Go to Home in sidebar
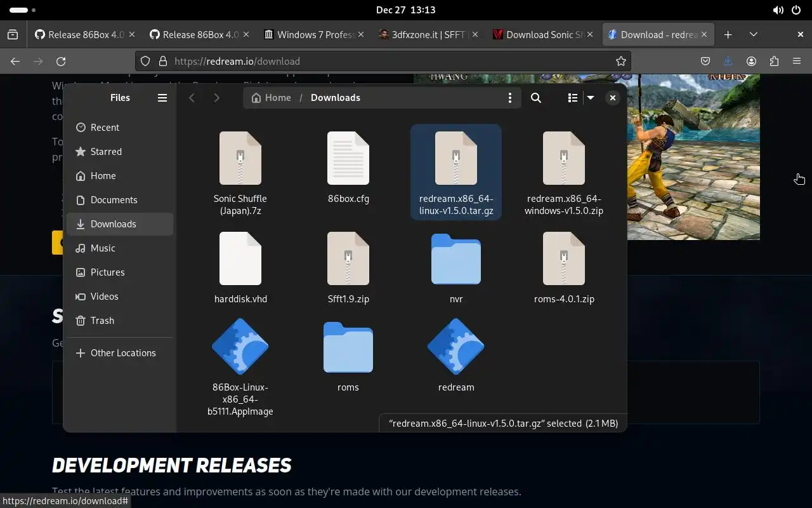 pos(119,176)
